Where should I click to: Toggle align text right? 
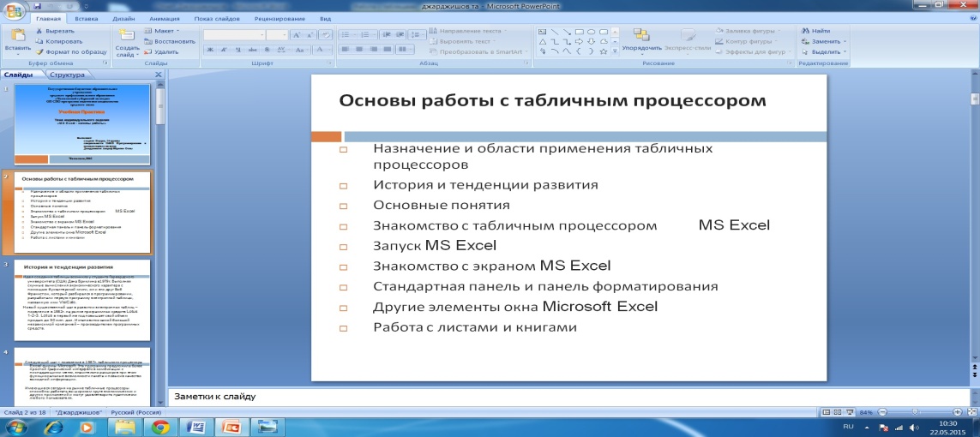373,50
